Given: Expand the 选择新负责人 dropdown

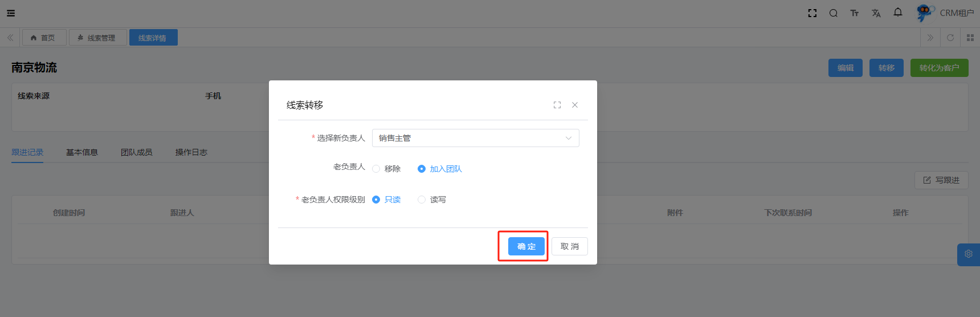Looking at the screenshot, I should (x=475, y=138).
